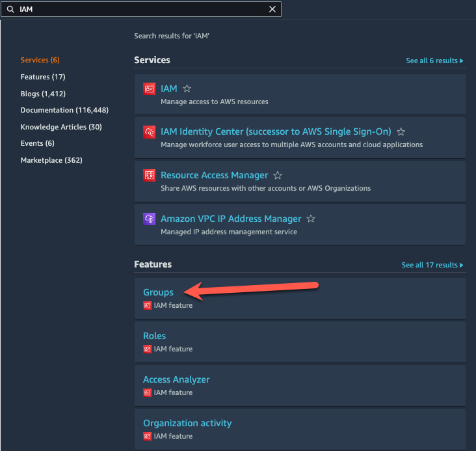Open the Access Analyzer feature
The image size is (476, 451).
click(x=176, y=379)
